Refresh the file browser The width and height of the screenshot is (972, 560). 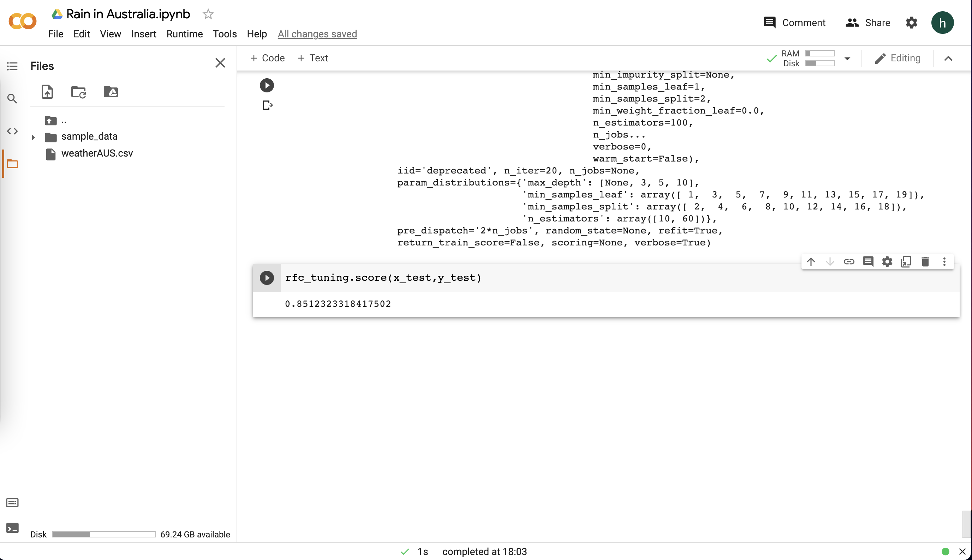click(78, 92)
